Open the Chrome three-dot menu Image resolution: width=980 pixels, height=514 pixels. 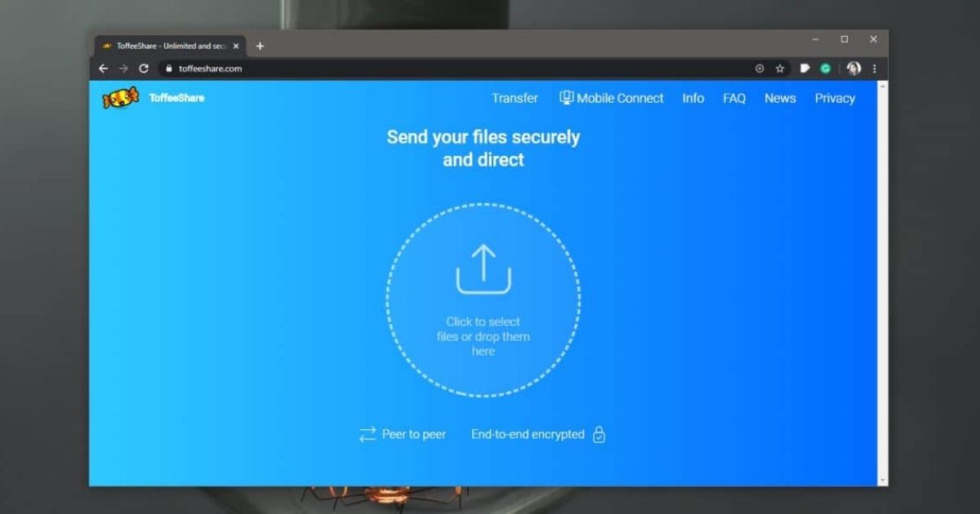875,69
